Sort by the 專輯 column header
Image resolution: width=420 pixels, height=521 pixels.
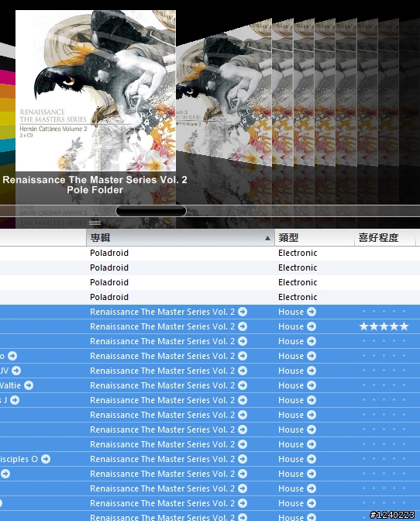[x=181, y=237]
